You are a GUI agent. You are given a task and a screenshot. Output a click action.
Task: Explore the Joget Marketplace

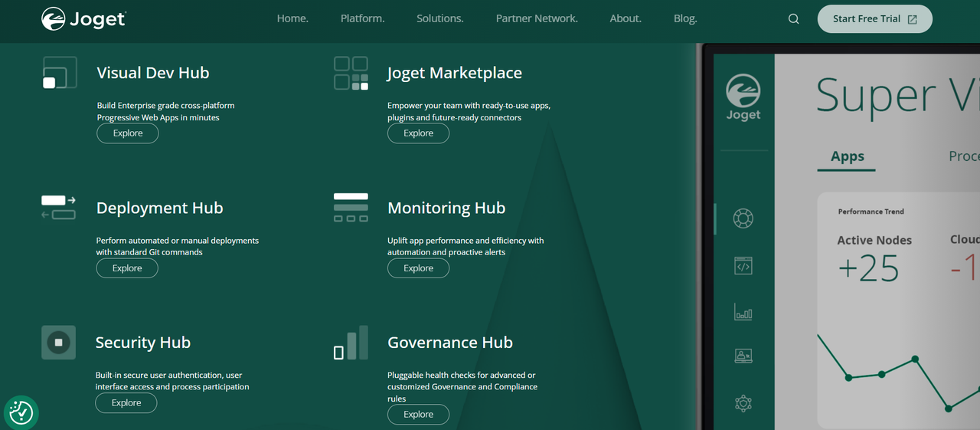point(418,133)
